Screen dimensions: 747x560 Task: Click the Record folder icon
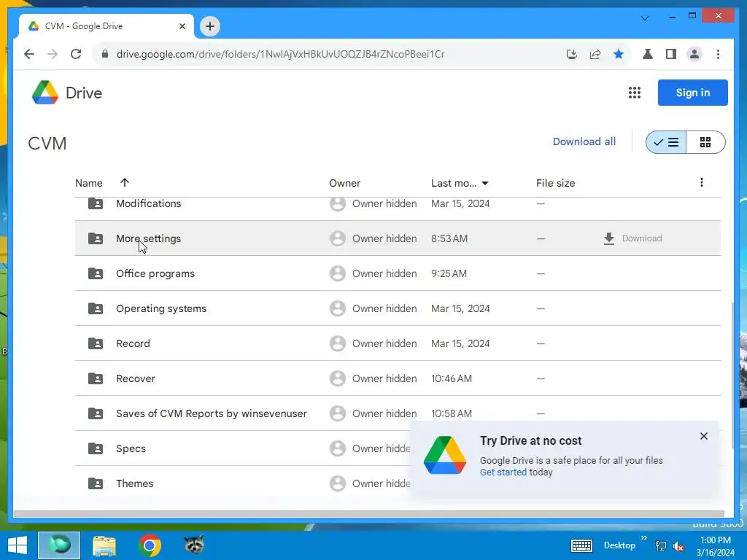(96, 343)
